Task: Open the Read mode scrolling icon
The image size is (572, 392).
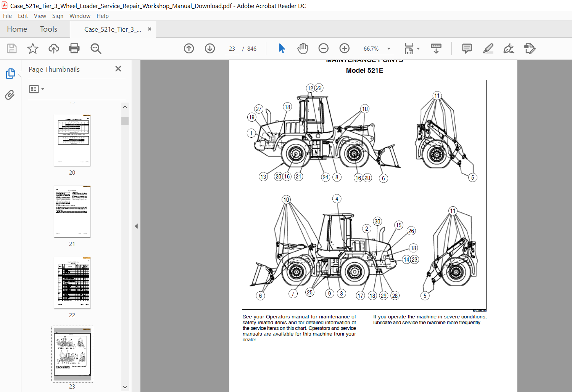Action: click(x=436, y=48)
